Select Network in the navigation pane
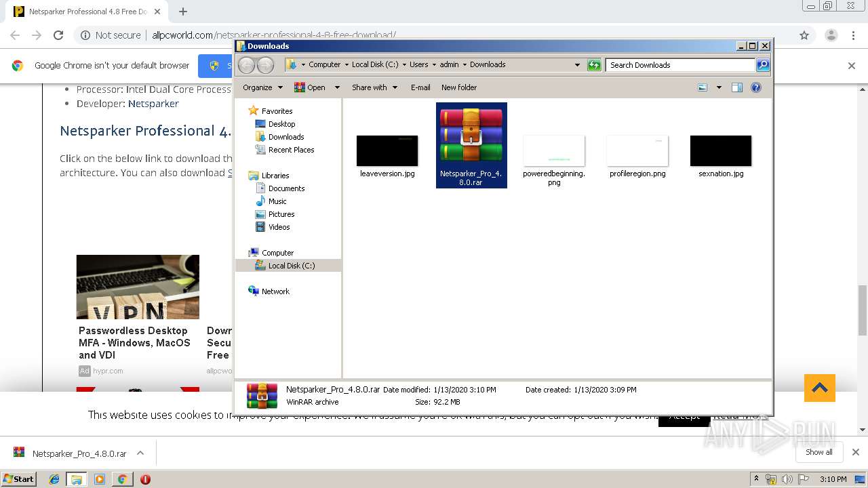The height and width of the screenshot is (488, 868). (275, 291)
